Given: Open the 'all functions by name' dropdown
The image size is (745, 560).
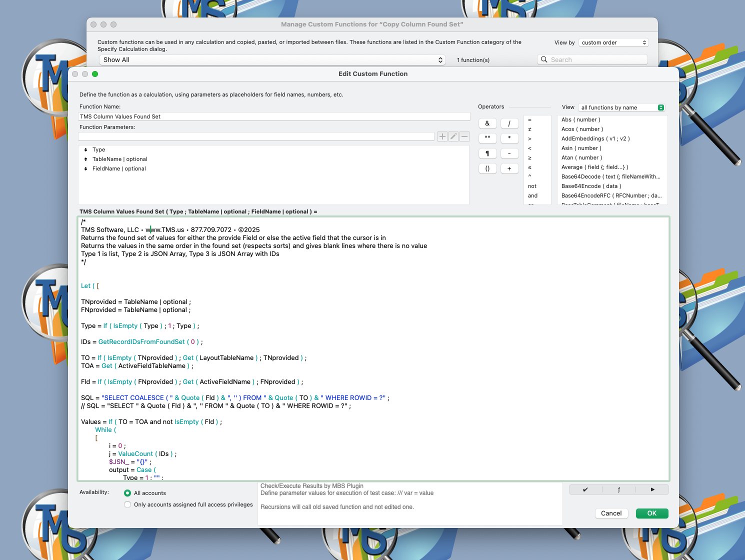Looking at the screenshot, I should [621, 107].
